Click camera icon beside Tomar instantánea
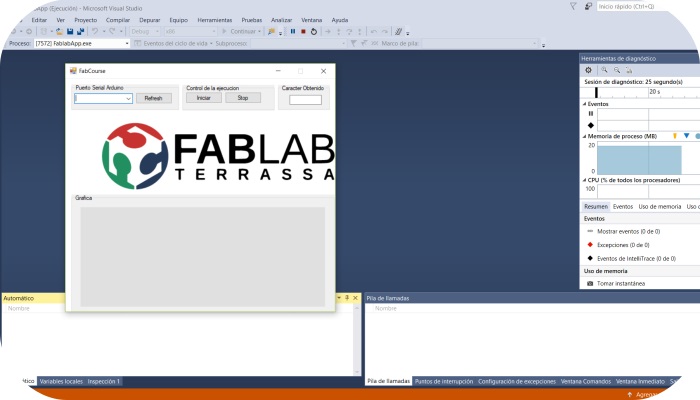 pos(590,283)
